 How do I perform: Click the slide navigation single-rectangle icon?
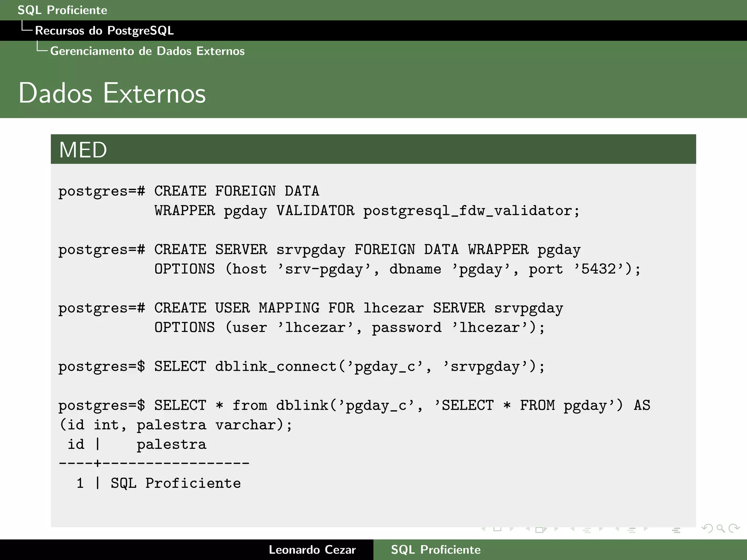coord(498,529)
